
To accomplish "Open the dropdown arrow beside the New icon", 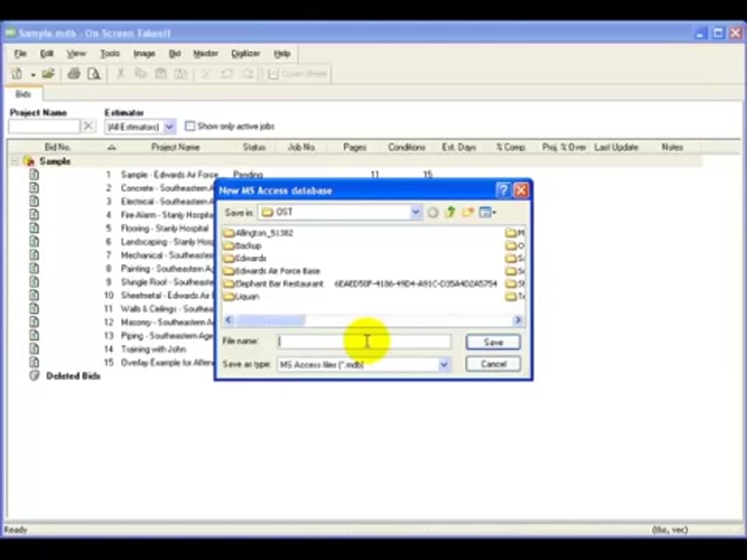I will [33, 75].
